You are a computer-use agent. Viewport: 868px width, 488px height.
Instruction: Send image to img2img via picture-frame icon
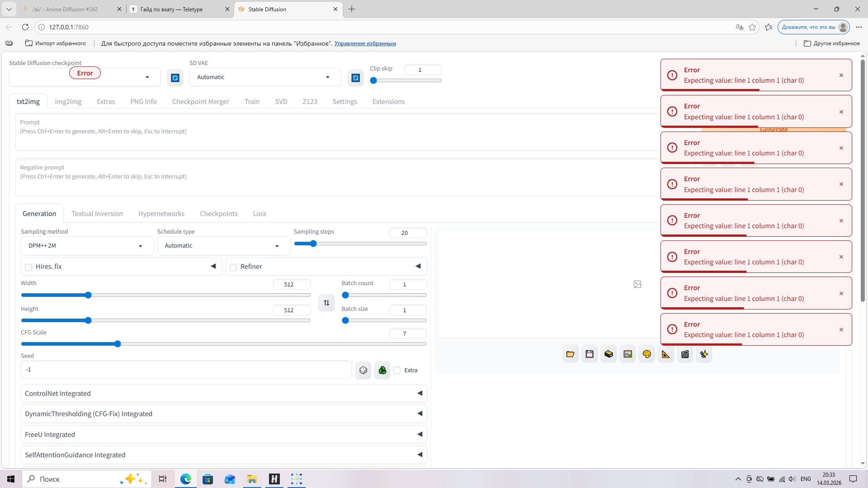[628, 354]
